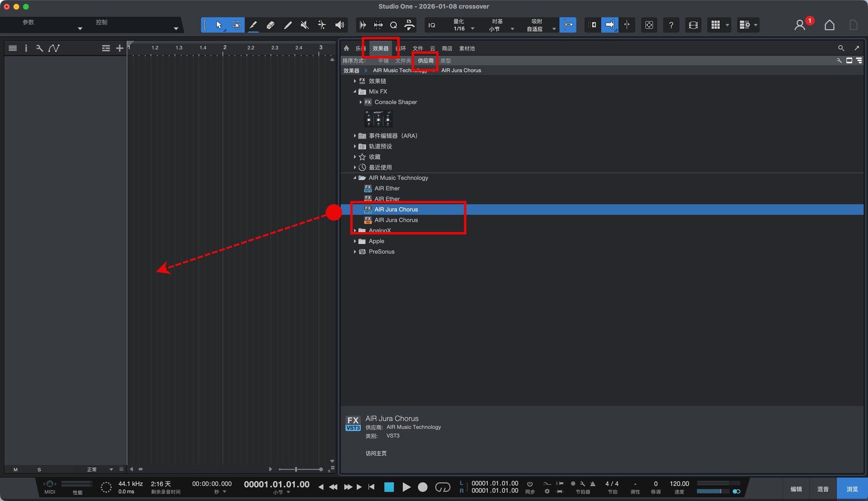Image resolution: width=868 pixels, height=501 pixels.
Task: Click the 访问主页 link
Action: pos(376,453)
